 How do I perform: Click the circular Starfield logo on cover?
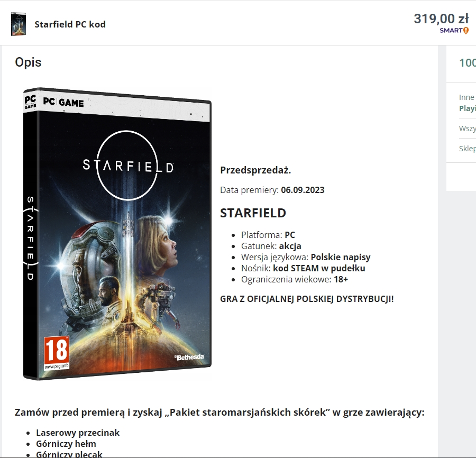pos(128,166)
